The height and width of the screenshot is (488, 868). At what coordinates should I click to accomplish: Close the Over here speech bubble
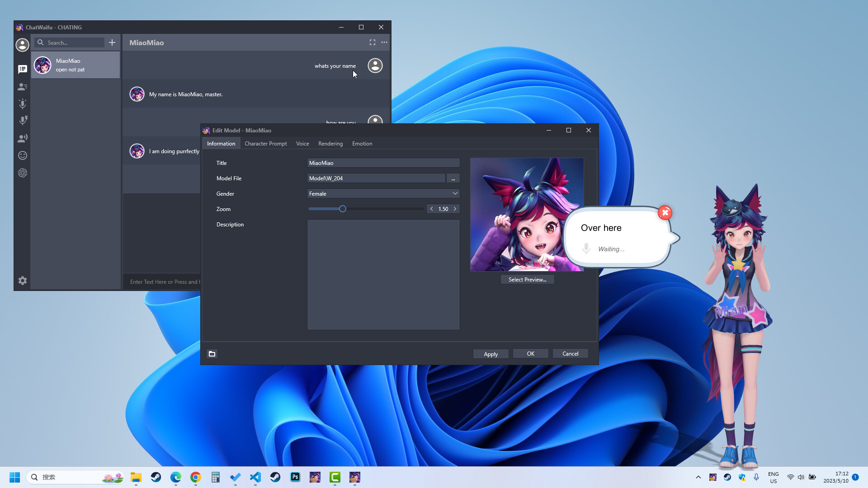665,213
